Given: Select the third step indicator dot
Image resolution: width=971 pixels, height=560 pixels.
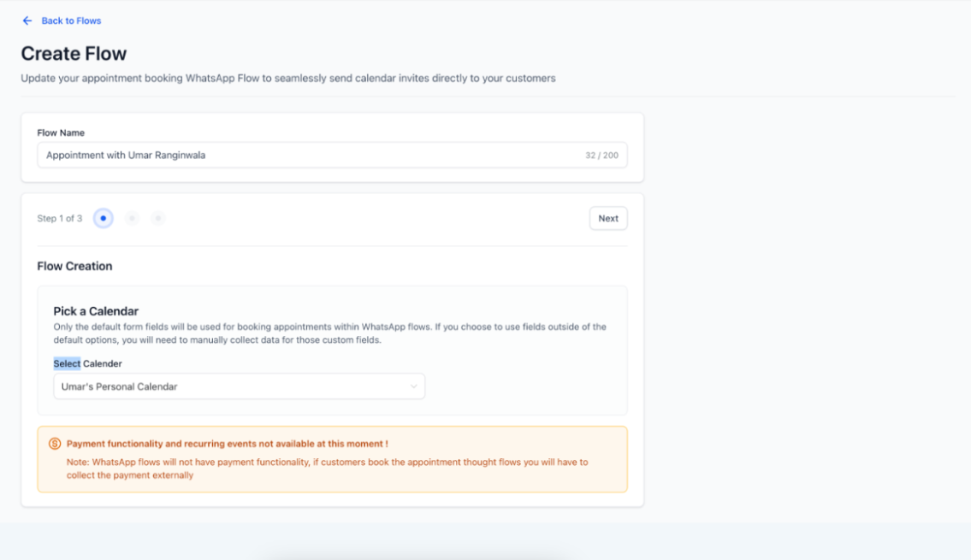Looking at the screenshot, I should 157,219.
